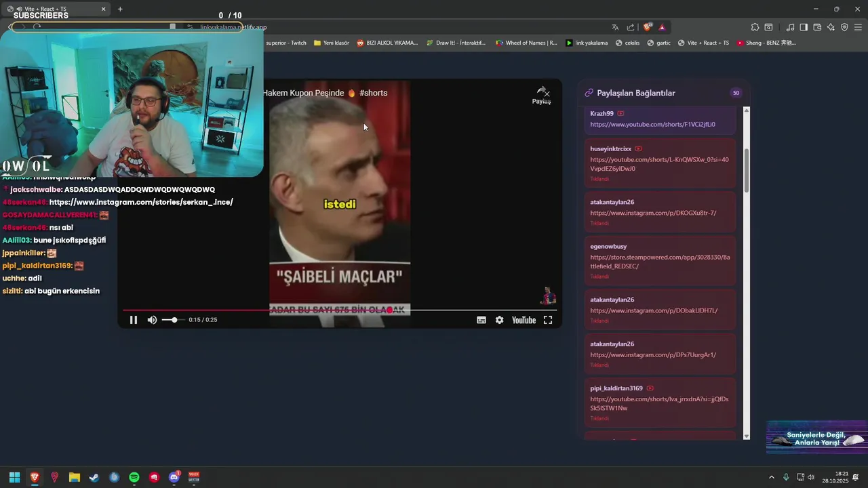Open the BIZI ALKOL YIKAMA bookmark
Image resolution: width=868 pixels, height=488 pixels.
(387, 43)
